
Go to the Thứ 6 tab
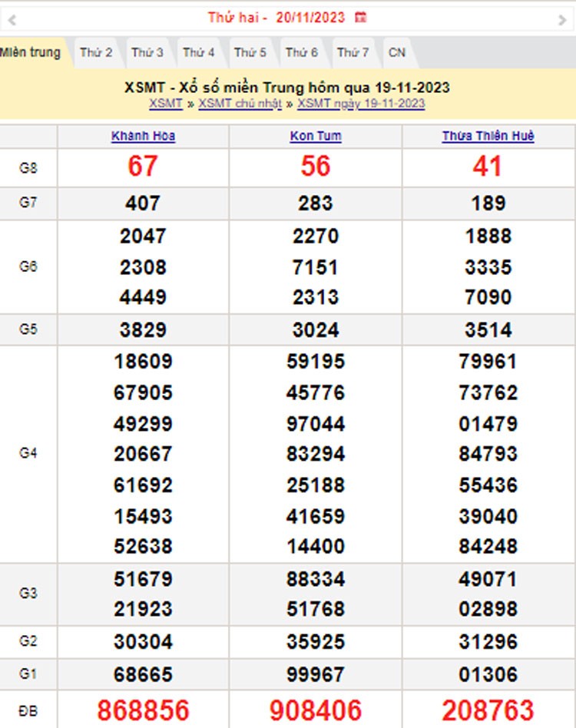302,52
